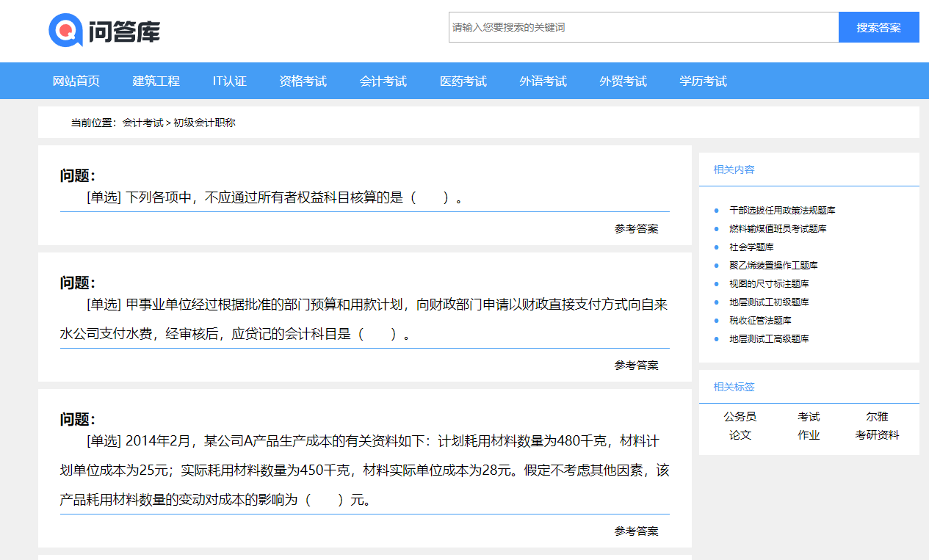Viewport: 929px width, 560px height.
Task: View 参考答案 for 所有者权益 question
Action: 637,228
